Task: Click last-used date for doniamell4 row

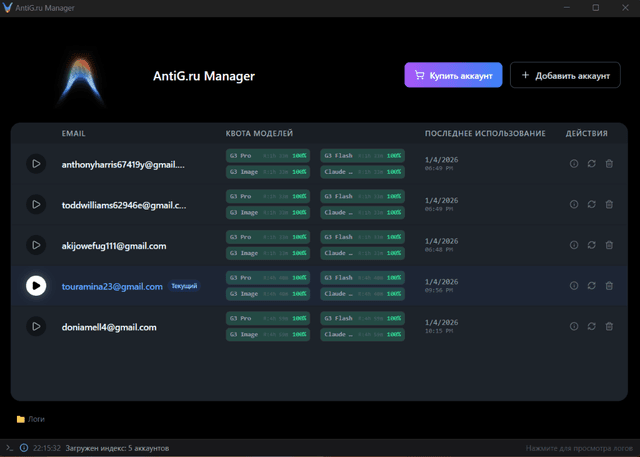Action: click(x=441, y=322)
